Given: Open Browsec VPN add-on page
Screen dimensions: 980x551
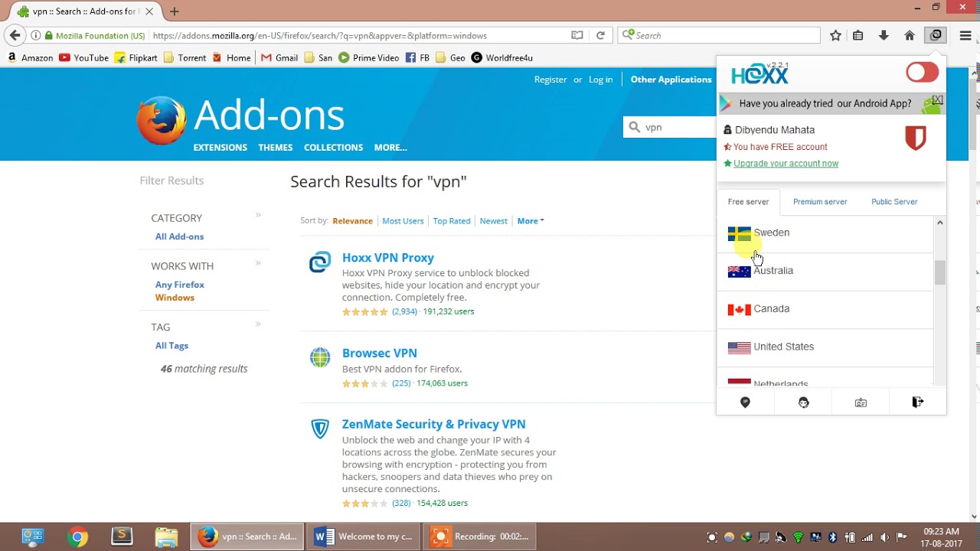Looking at the screenshot, I should (379, 354).
